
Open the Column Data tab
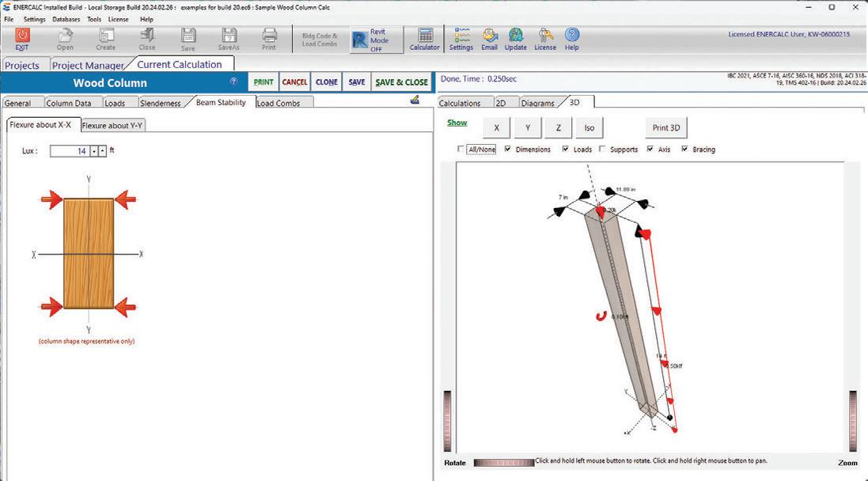pos(69,103)
